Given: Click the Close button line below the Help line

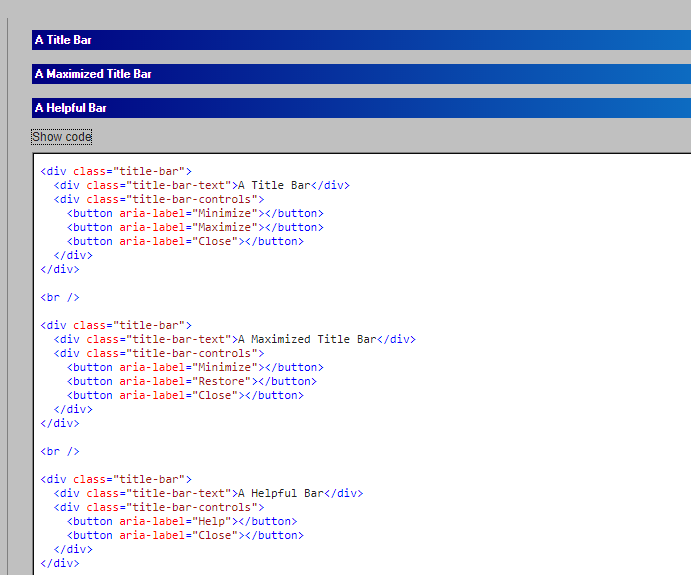Looking at the screenshot, I should coord(185,536).
